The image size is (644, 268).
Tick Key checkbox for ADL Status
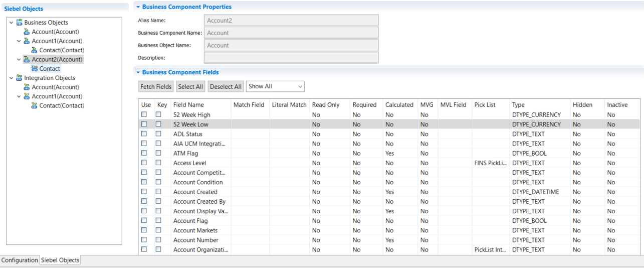[x=158, y=134]
